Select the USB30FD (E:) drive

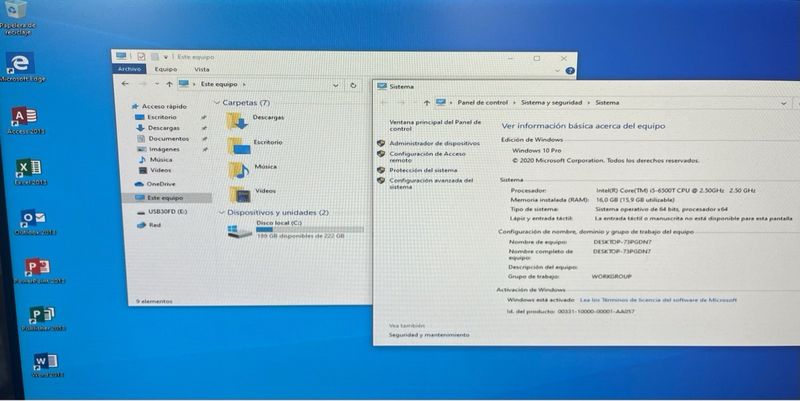tap(162, 211)
